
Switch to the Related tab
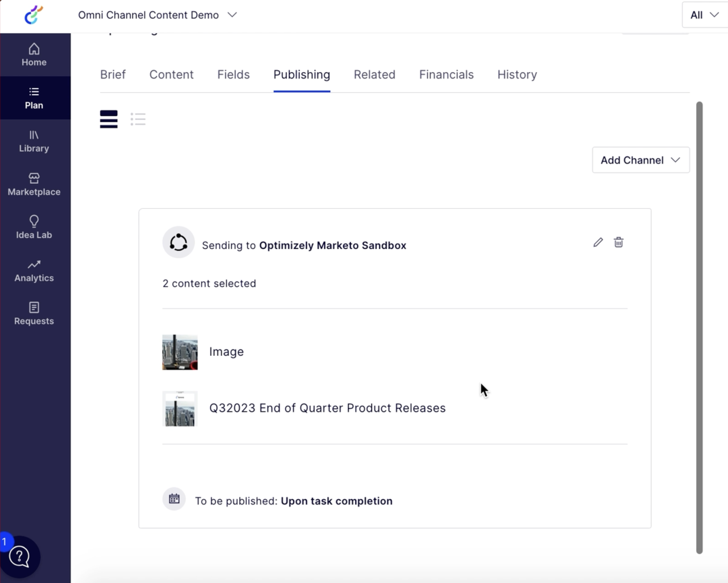(x=375, y=74)
